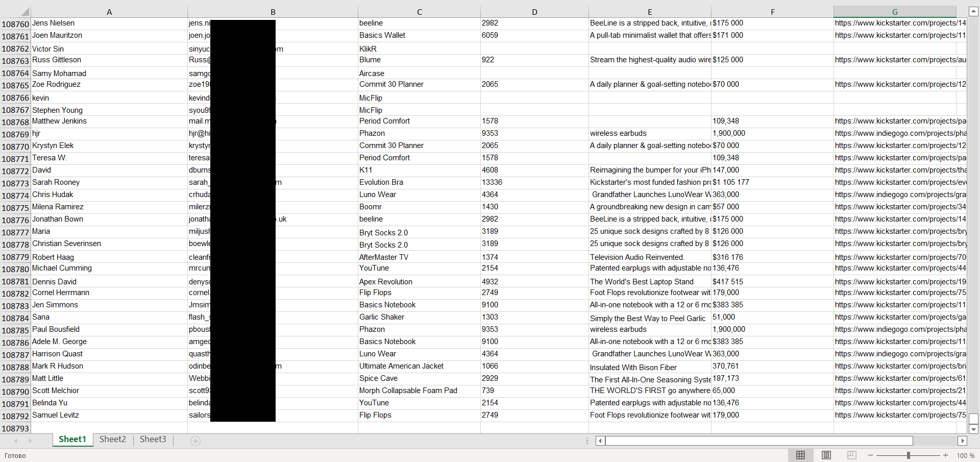Click the zoom in plus button

coord(945,455)
